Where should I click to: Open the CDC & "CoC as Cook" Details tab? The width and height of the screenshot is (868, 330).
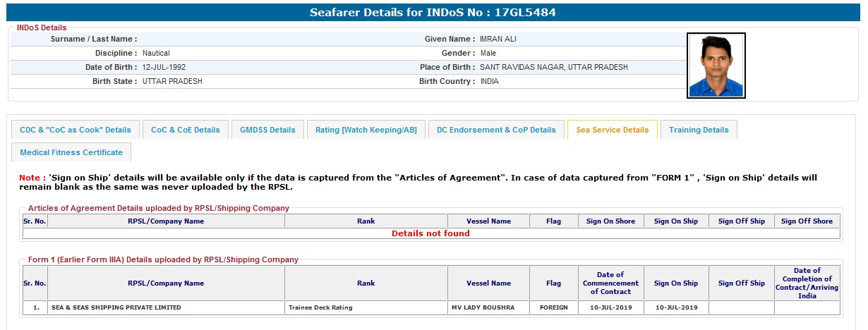click(76, 130)
